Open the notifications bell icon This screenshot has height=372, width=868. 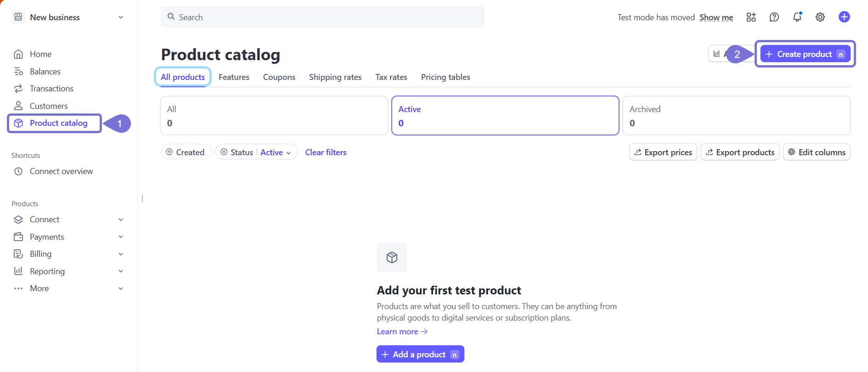tap(797, 17)
